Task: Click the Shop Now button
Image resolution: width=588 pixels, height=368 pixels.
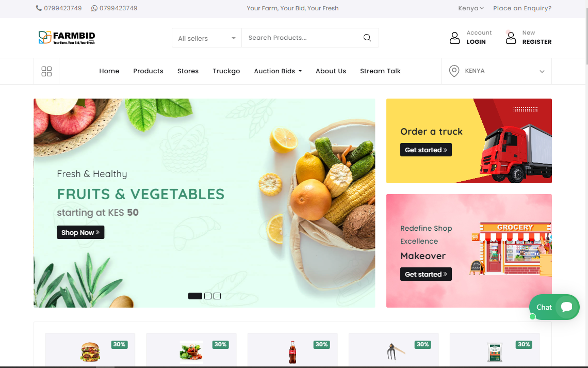Action: [x=80, y=233]
